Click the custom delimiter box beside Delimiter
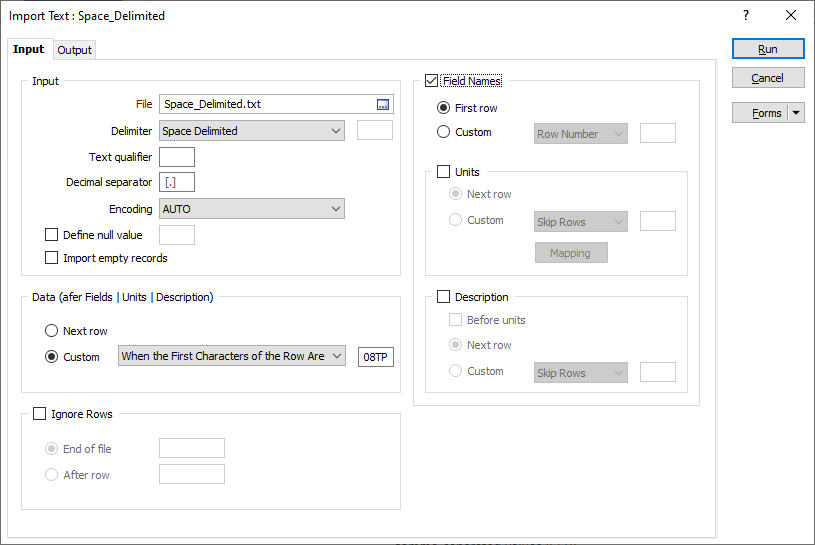The height and width of the screenshot is (545, 815). [375, 130]
